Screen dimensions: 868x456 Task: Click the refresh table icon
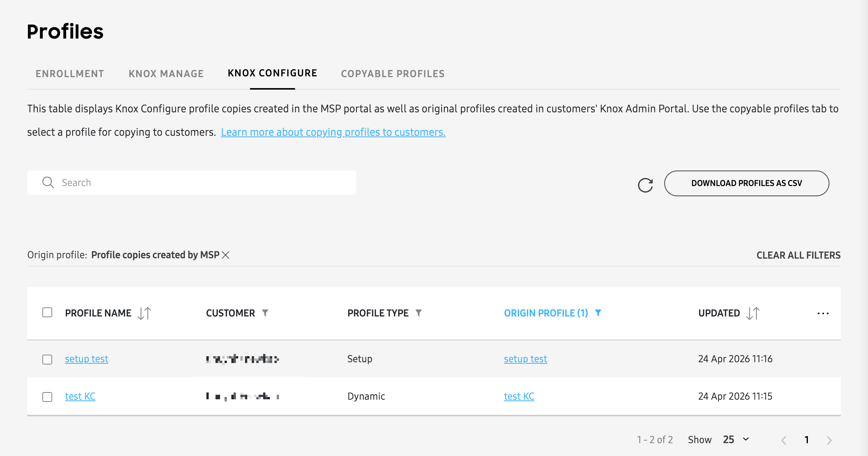point(645,185)
